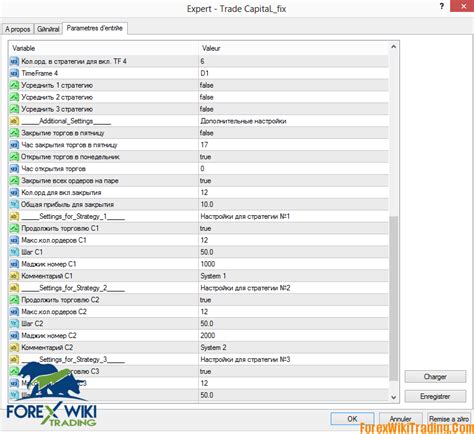
Task: Click the double icon beside Шаг C2
Action: coord(14,324)
